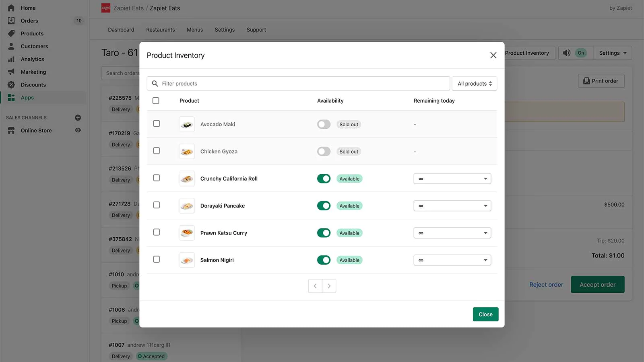This screenshot has width=644, height=362.
Task: Preview Online Store eye icon
Action: (x=78, y=130)
